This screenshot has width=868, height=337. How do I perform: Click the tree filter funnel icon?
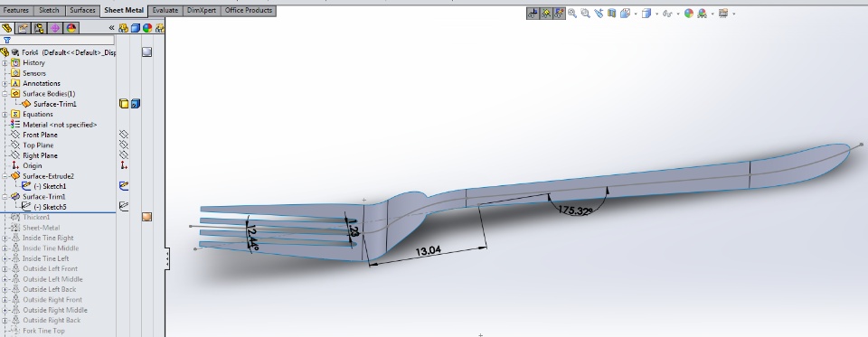point(6,40)
